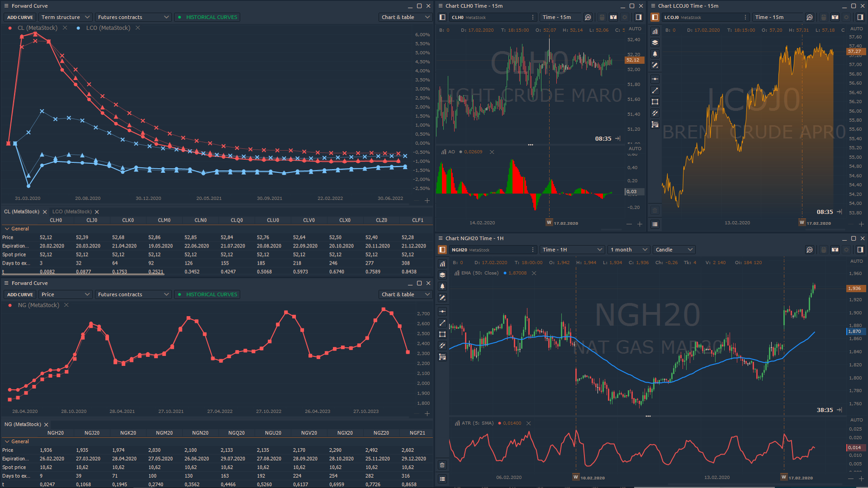Click the alert bell icon in LCOJ0 chart
The height and width of the screenshot is (488, 868).
click(655, 54)
